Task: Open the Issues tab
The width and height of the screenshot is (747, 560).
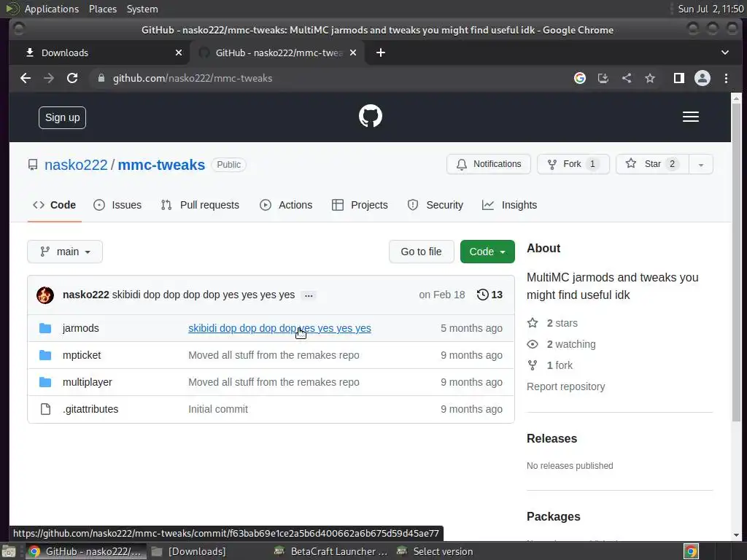Action: (117, 205)
